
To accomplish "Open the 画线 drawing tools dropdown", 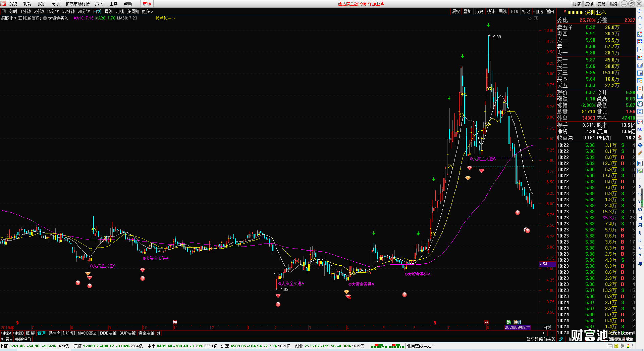I will 503,11.
